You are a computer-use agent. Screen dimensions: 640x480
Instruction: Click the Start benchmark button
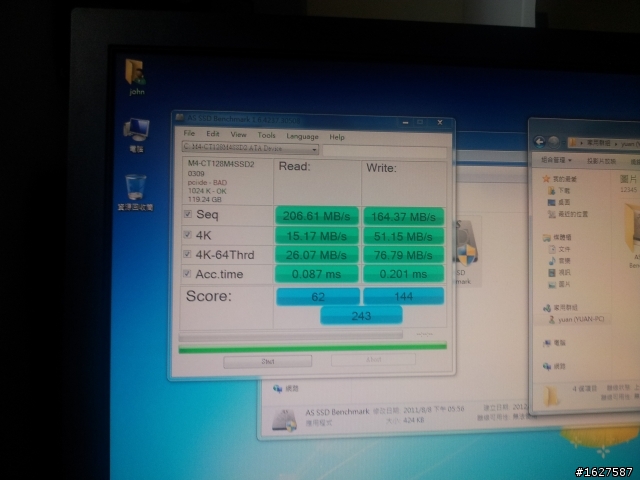(x=268, y=361)
